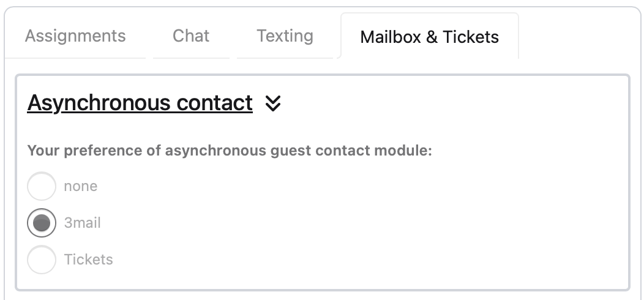Select the Mailbox & Tickets tab
Image resolution: width=644 pixels, height=300 pixels.
pos(429,37)
